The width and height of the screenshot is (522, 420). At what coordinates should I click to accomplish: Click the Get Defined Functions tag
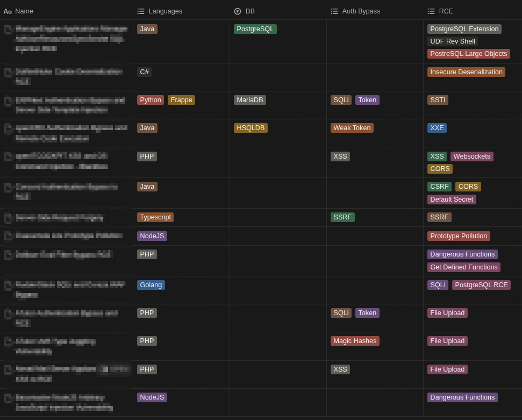(x=463, y=267)
